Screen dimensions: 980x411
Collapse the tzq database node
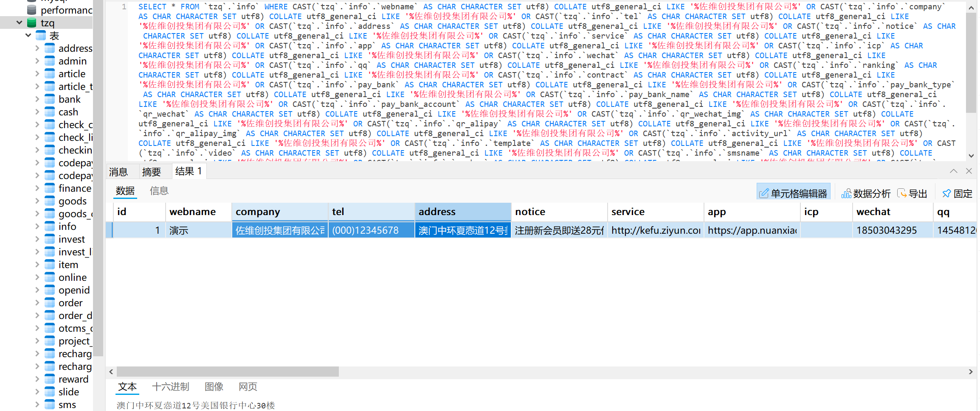click(x=19, y=23)
